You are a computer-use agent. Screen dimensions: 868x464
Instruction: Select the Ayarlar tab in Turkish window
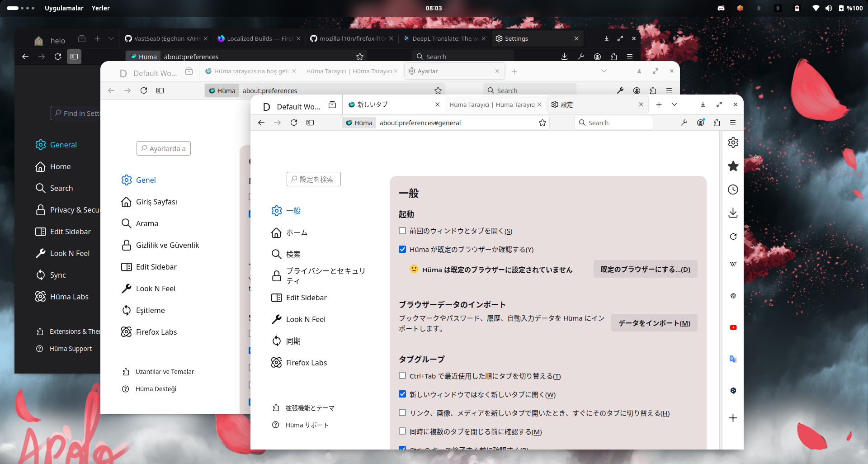coord(453,71)
